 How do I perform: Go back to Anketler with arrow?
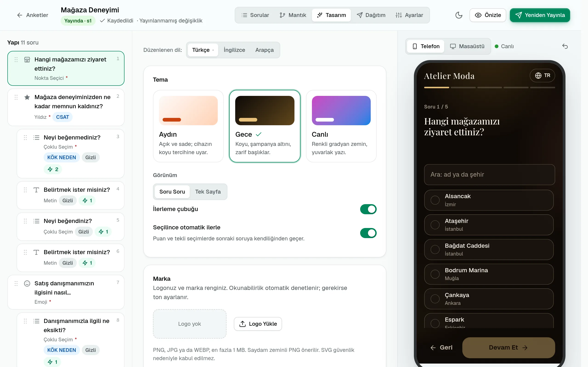(33, 15)
